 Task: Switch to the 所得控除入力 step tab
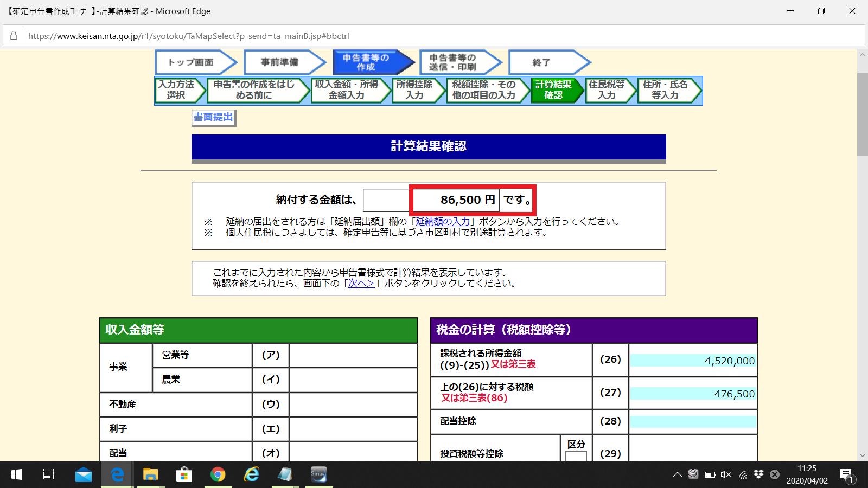click(x=416, y=91)
